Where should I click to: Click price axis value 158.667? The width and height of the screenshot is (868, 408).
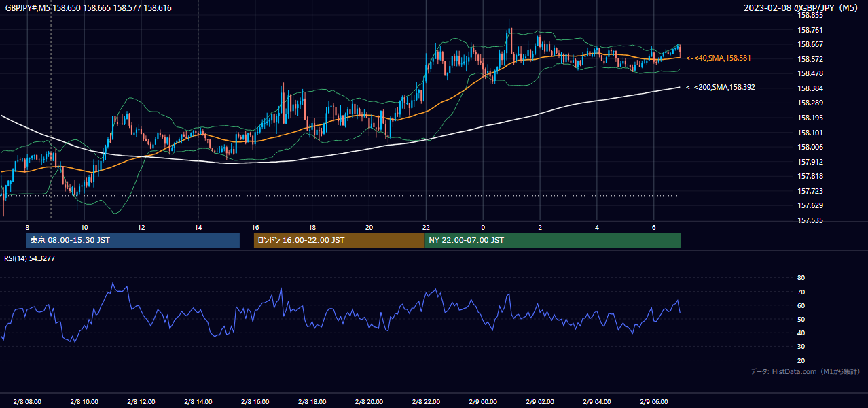[x=810, y=44]
